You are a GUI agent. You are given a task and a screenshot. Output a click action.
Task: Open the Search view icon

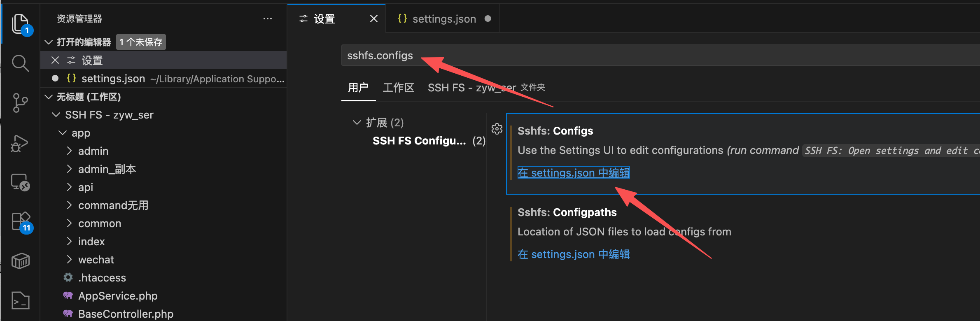[x=21, y=63]
